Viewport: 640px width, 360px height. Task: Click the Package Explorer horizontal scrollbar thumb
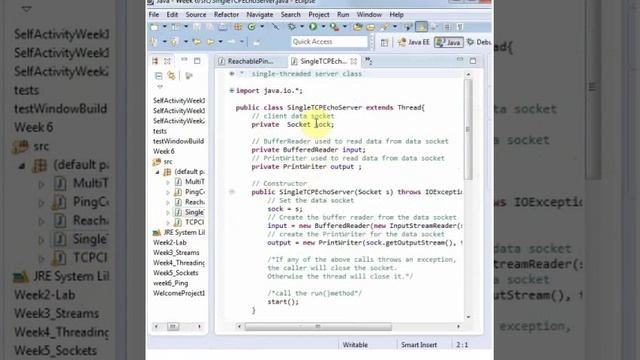click(x=173, y=327)
